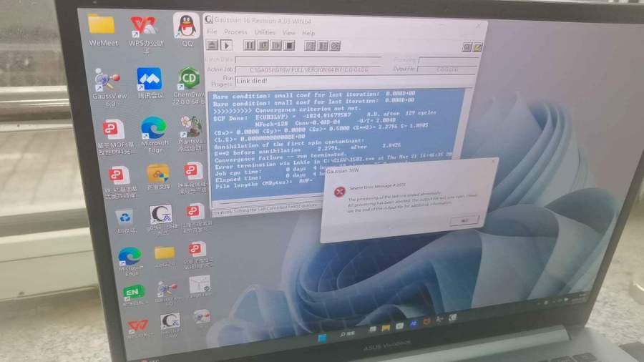Click the 'Annihilation of the first spin contaminant' line
644x362 pixels.
point(289,142)
